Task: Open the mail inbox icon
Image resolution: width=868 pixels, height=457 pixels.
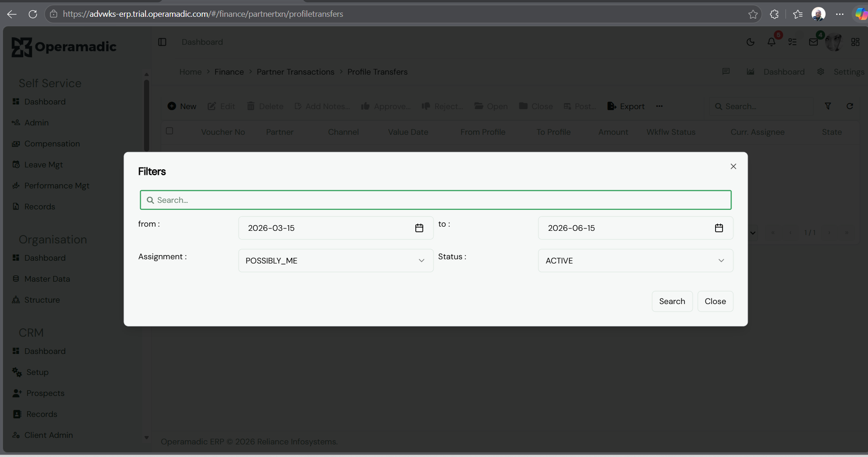Action: point(813,42)
